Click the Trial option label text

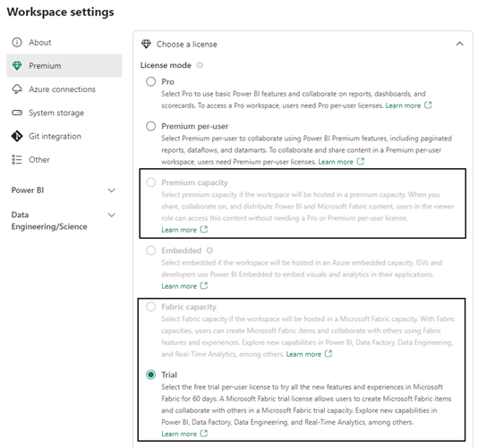click(169, 375)
